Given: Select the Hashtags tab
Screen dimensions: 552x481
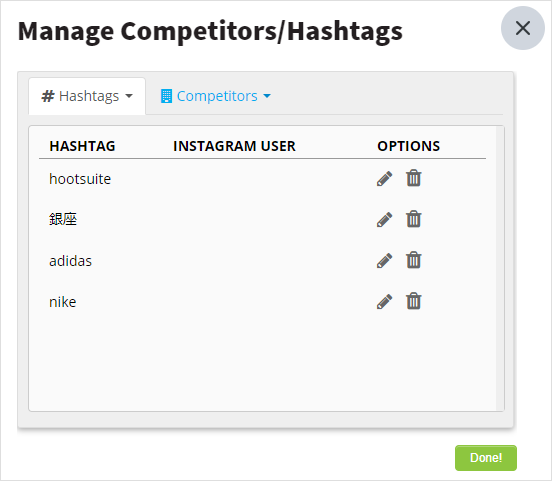Looking at the screenshot, I should 87,96.
